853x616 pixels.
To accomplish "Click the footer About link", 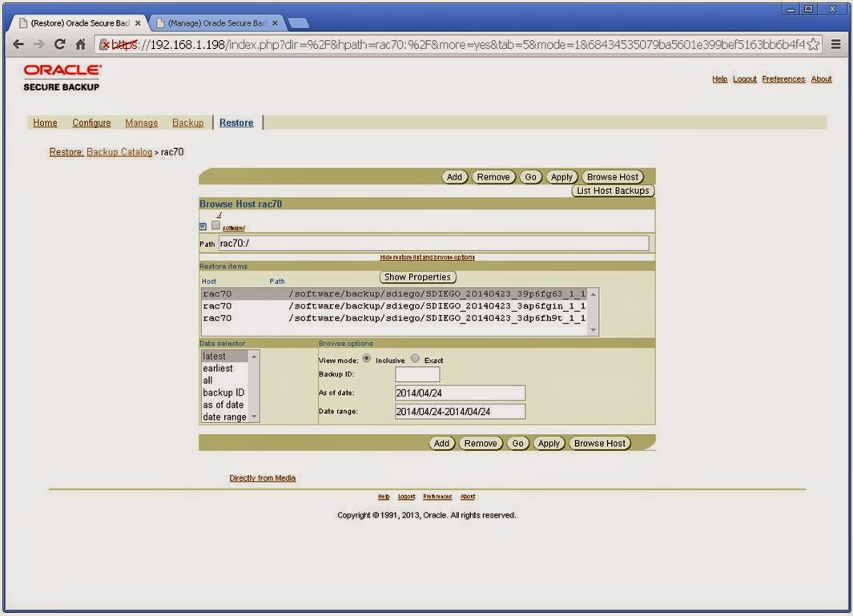I will pos(468,497).
